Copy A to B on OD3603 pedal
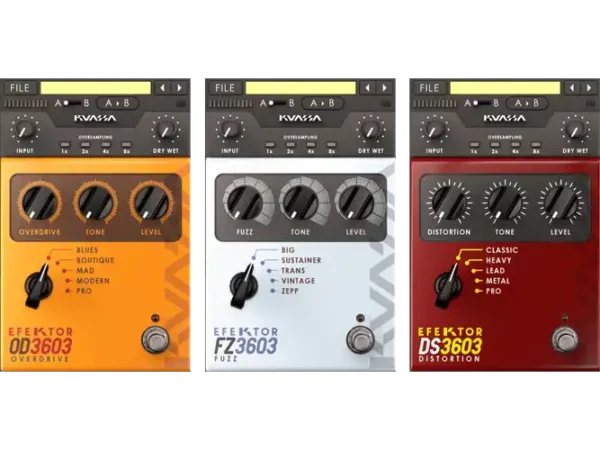The width and height of the screenshot is (600, 450). pyautogui.click(x=117, y=103)
